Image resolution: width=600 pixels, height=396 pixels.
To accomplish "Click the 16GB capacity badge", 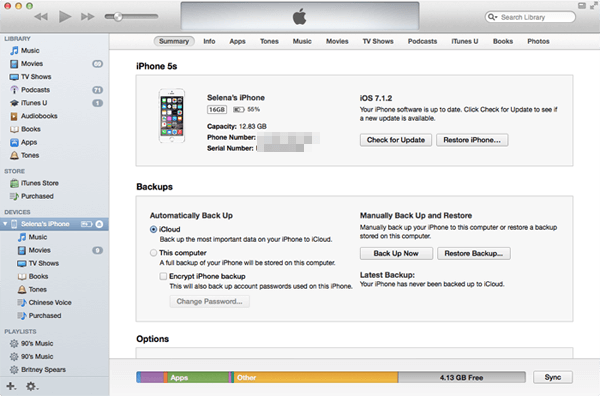I will [x=217, y=109].
